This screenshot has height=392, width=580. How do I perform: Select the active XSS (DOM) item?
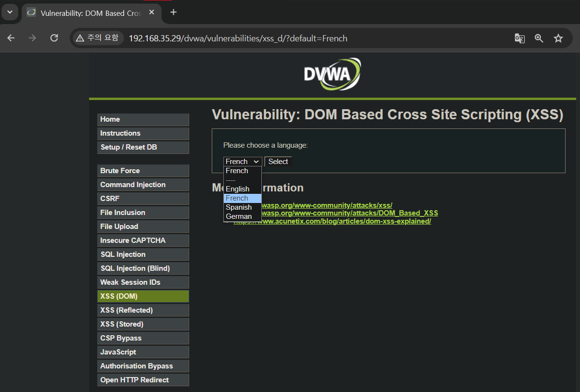click(143, 296)
